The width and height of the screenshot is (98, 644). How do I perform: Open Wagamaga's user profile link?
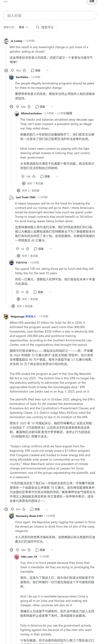[17, 316]
